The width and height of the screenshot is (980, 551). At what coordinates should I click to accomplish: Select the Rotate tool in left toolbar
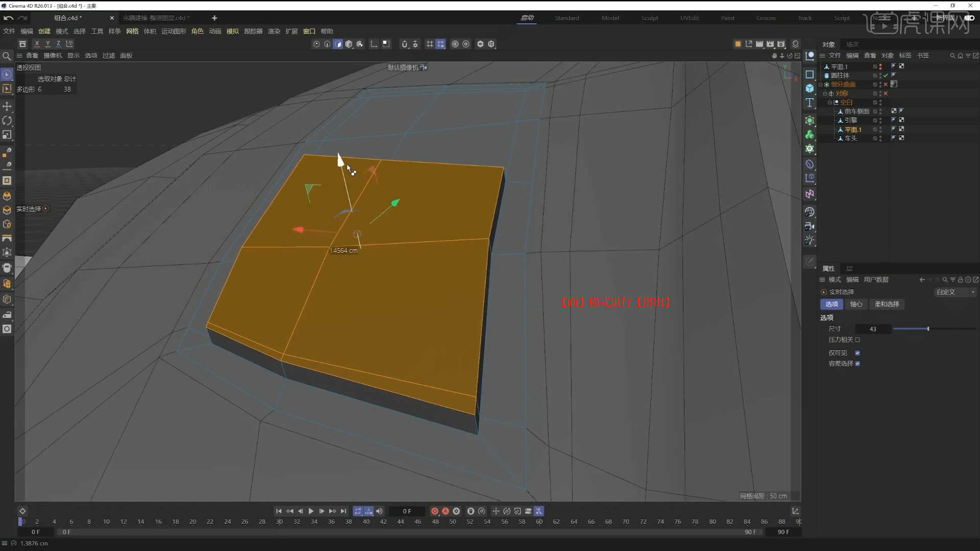(x=7, y=121)
